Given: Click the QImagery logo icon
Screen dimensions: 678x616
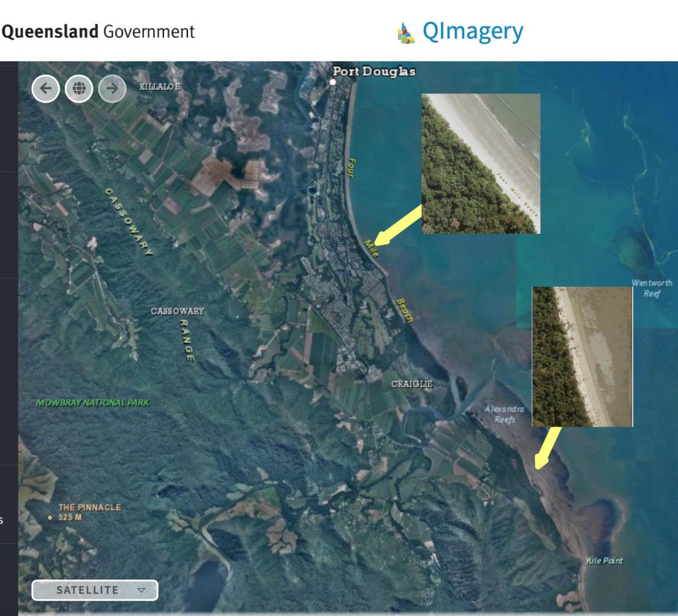Looking at the screenshot, I should [x=405, y=32].
